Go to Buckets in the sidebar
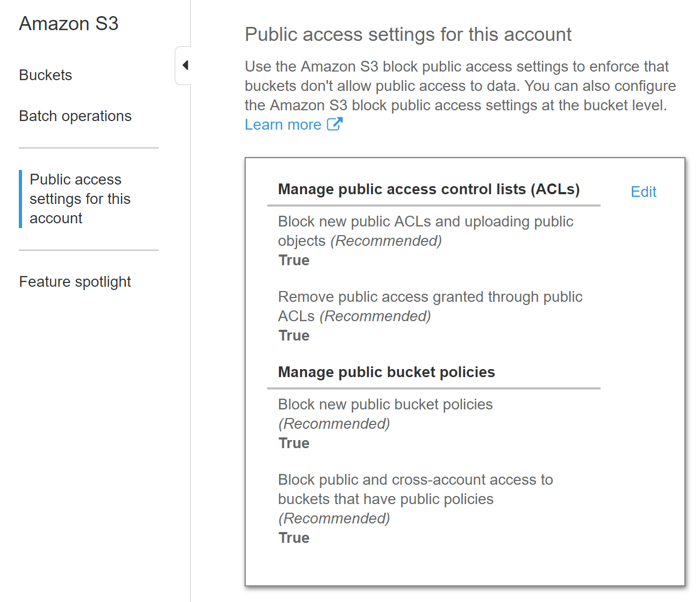 46,75
